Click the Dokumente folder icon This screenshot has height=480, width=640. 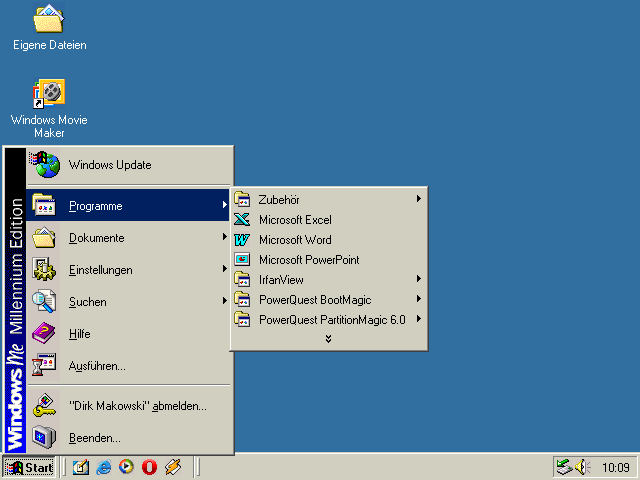click(x=44, y=238)
